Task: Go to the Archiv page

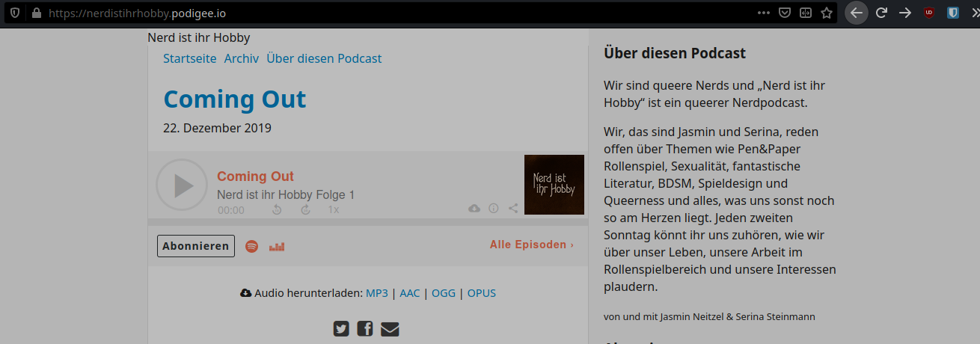Action: 242,58
